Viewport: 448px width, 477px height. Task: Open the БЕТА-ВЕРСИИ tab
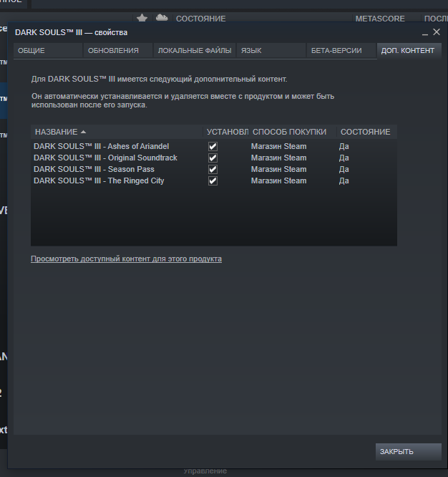[x=341, y=51]
